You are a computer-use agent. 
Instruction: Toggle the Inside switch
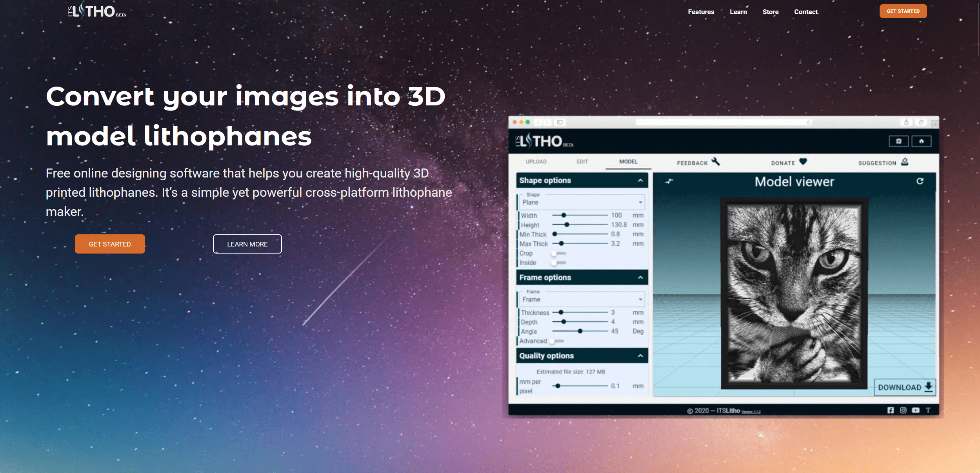coord(558,263)
